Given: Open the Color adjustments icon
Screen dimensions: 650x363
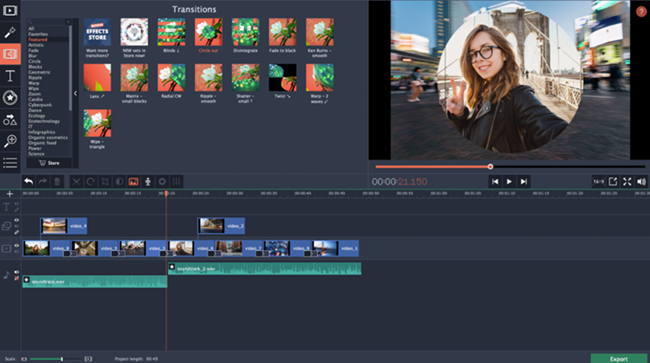Looking at the screenshot, I should [x=119, y=182].
